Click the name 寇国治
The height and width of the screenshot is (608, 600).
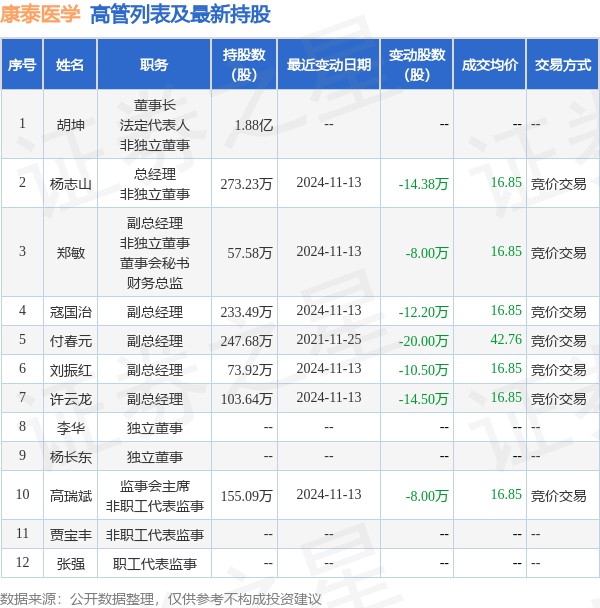[x=70, y=311]
